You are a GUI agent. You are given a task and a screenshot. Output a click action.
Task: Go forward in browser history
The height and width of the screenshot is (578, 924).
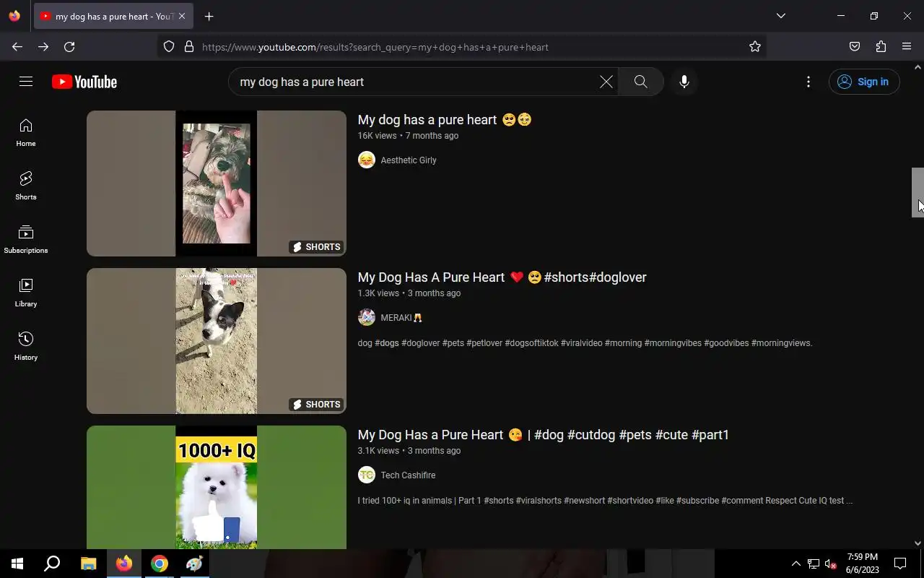click(43, 46)
